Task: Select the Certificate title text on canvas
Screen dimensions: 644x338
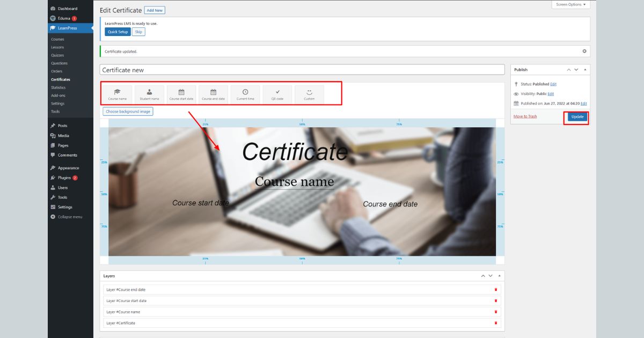Action: (295, 151)
